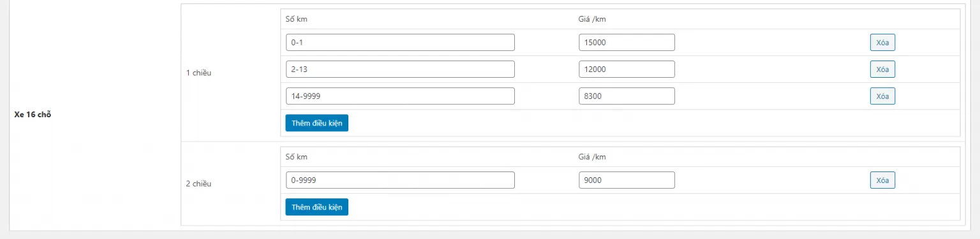
Task: Click the km range field containing 0-1
Action: pyautogui.click(x=400, y=43)
